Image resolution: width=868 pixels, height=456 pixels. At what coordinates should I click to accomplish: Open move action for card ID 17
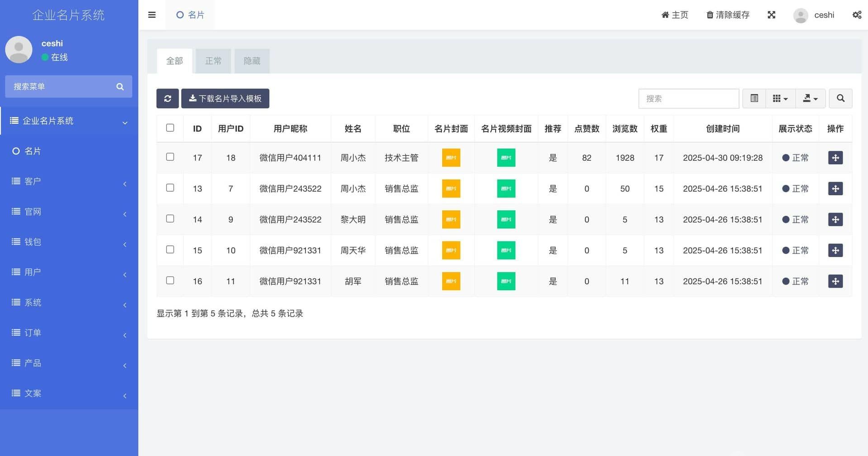(835, 158)
